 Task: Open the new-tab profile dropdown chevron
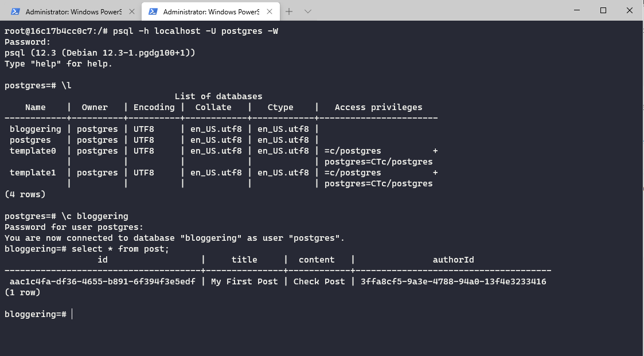(307, 11)
